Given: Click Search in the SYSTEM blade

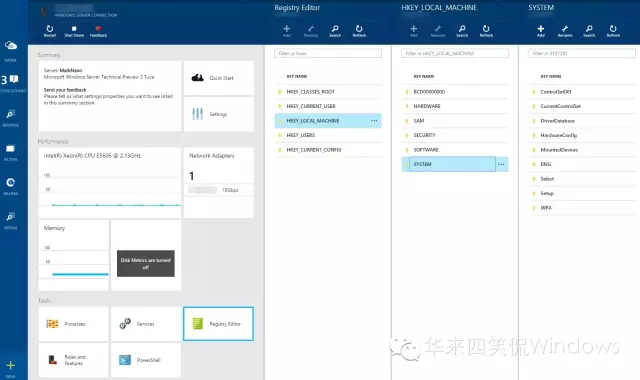Looking at the screenshot, I should (589, 31).
